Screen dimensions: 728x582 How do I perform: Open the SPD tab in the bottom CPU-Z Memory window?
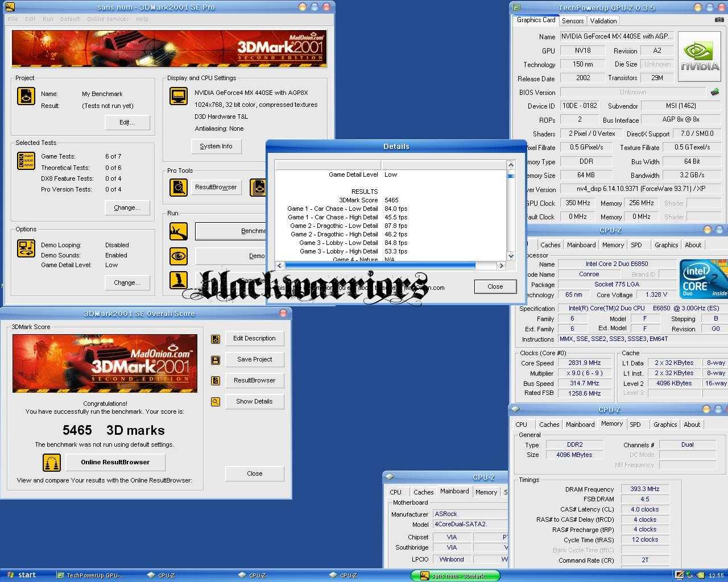click(x=635, y=425)
